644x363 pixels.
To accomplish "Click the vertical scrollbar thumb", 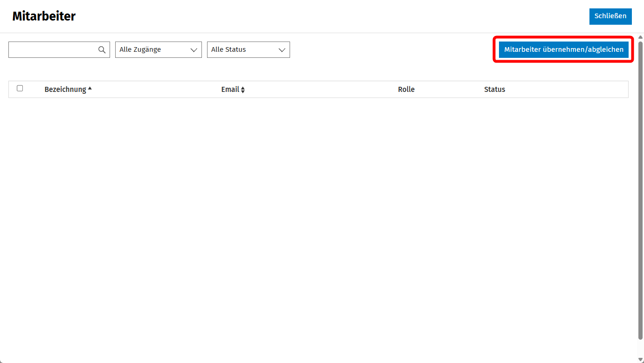I will point(640,190).
